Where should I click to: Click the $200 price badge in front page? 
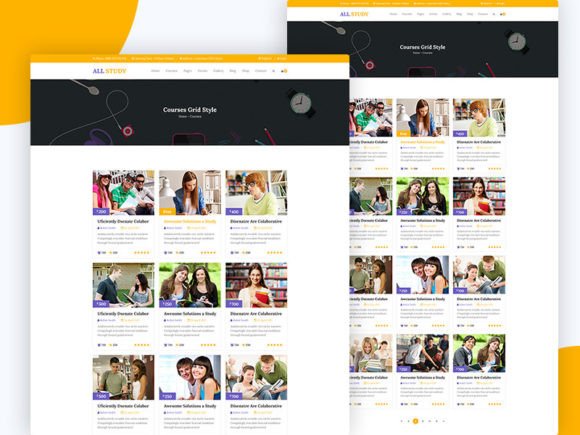tap(101, 212)
